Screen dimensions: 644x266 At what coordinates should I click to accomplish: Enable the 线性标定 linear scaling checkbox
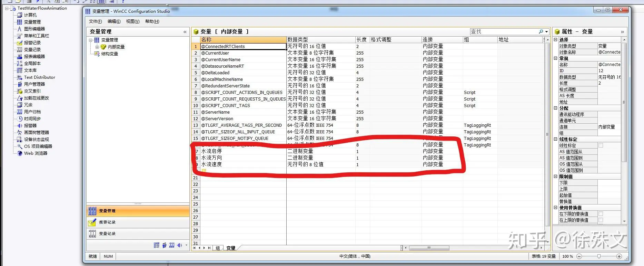tap(601, 145)
